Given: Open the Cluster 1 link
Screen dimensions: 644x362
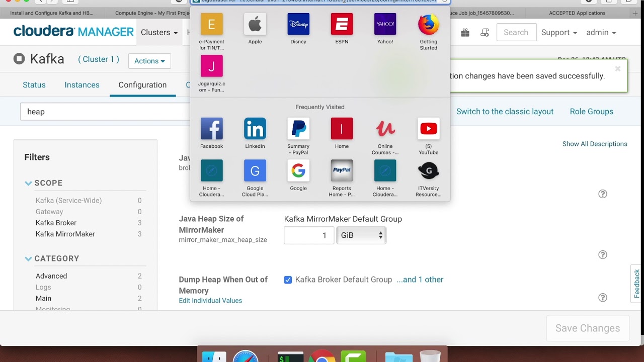Looking at the screenshot, I should coord(99,59).
